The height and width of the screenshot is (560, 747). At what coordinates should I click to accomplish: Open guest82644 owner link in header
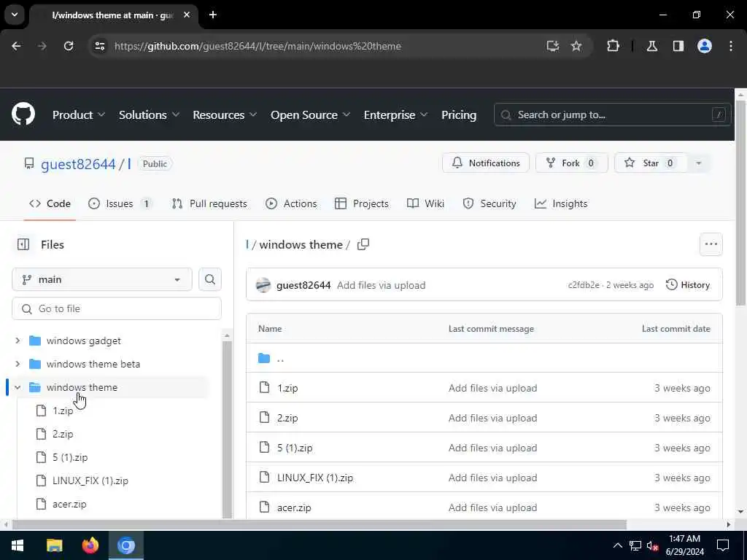pos(78,164)
